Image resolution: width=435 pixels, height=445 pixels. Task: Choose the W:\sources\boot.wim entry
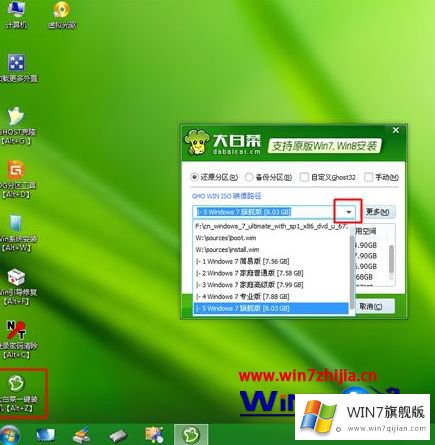coord(271,238)
